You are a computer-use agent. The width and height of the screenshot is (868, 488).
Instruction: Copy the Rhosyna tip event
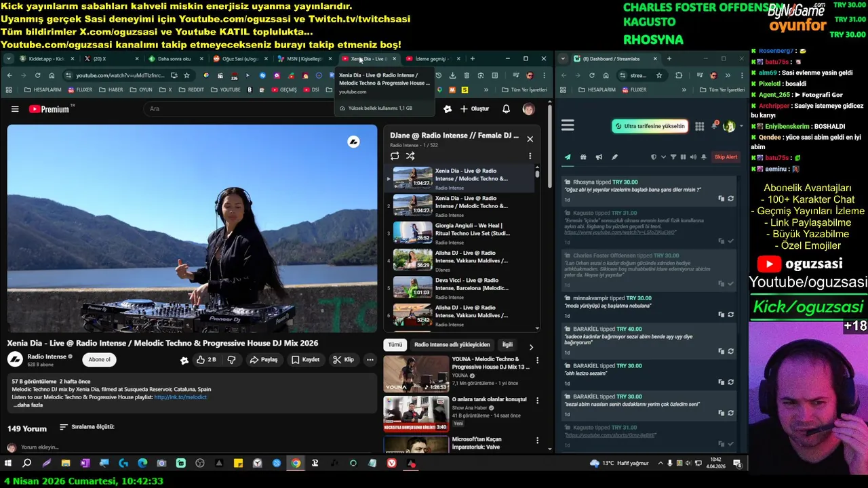click(x=722, y=199)
